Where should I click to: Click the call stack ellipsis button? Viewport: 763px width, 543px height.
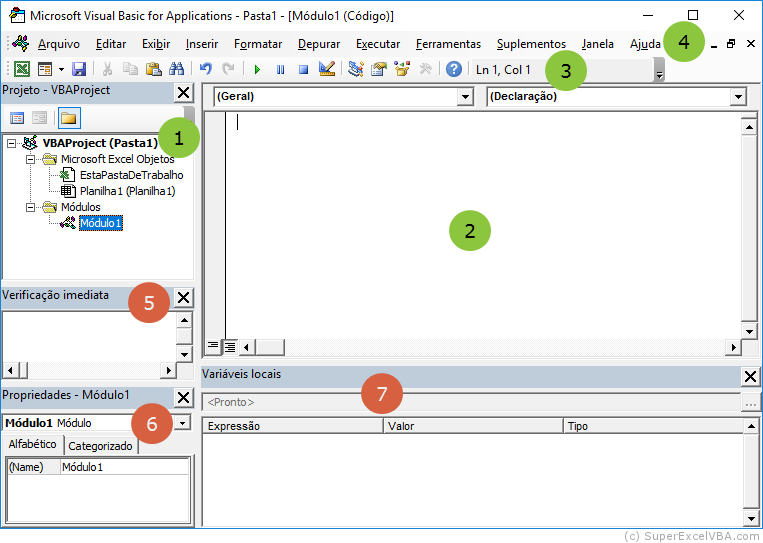pyautogui.click(x=751, y=402)
